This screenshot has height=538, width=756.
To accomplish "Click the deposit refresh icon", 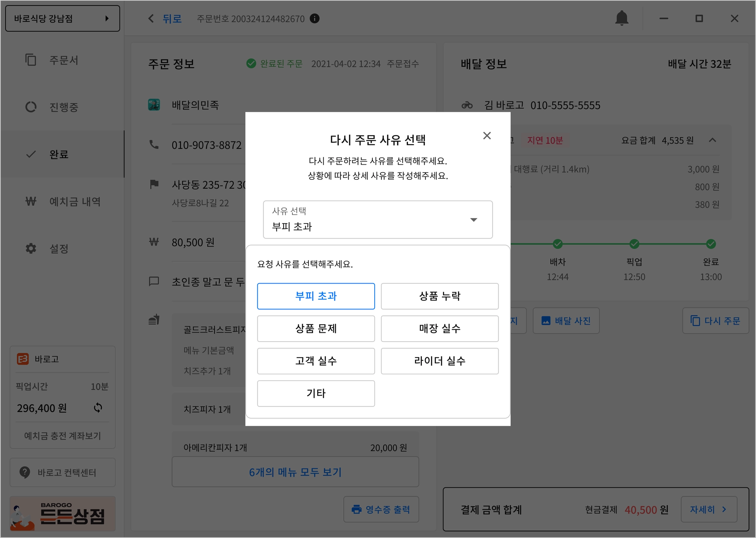I will 98,408.
